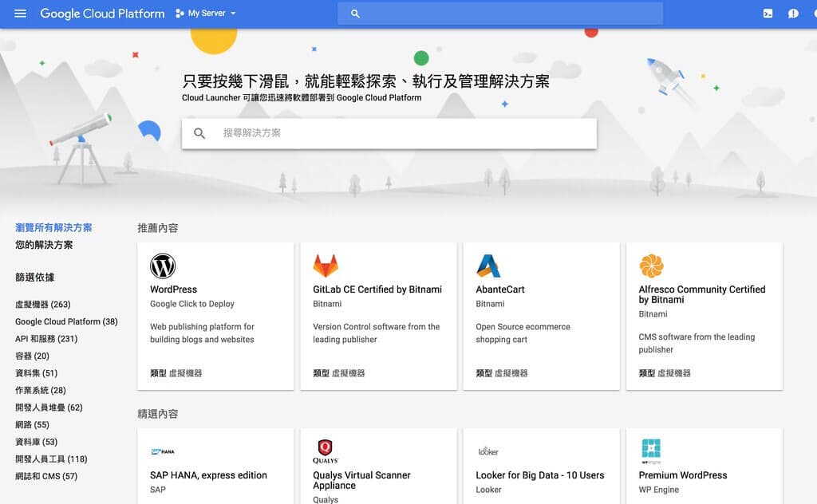Open the feedback notification icon
Screen dimensions: 817x504
coord(794,14)
